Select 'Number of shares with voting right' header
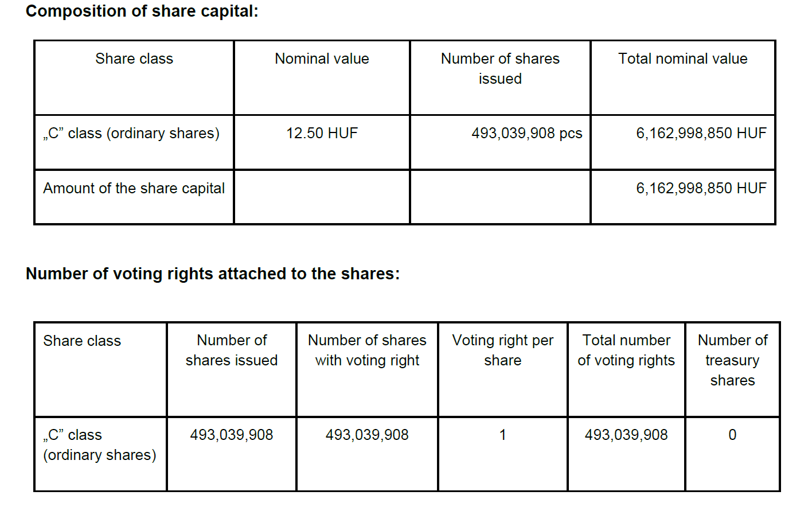 click(x=367, y=350)
